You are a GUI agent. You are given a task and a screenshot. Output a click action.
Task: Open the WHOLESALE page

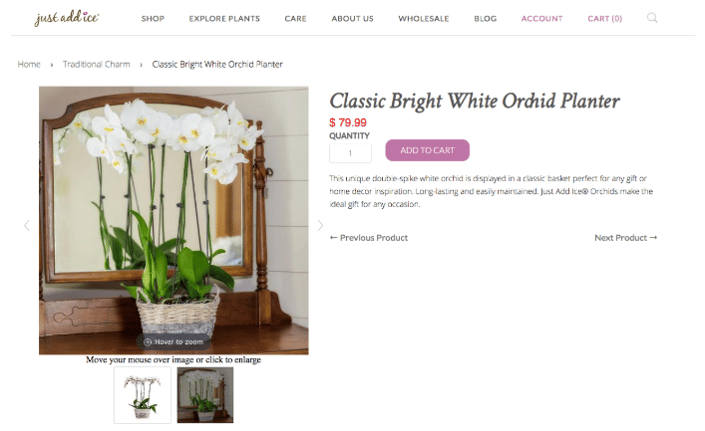(424, 19)
